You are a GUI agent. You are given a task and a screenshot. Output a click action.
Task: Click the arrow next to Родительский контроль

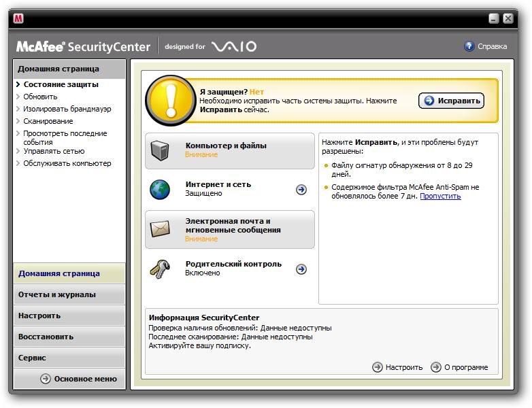[x=301, y=269]
